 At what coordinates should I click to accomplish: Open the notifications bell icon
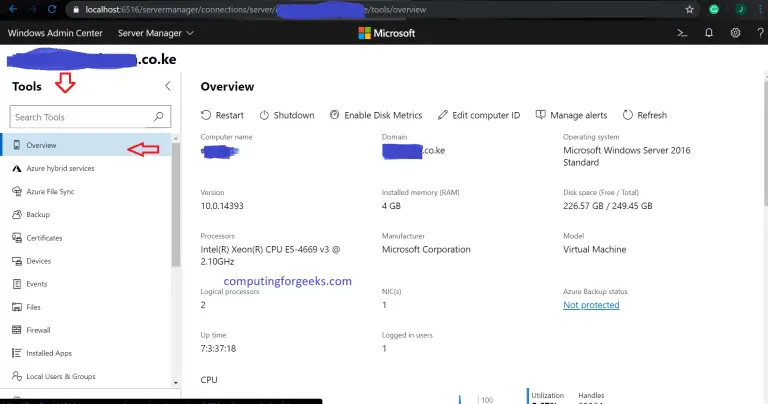point(709,33)
